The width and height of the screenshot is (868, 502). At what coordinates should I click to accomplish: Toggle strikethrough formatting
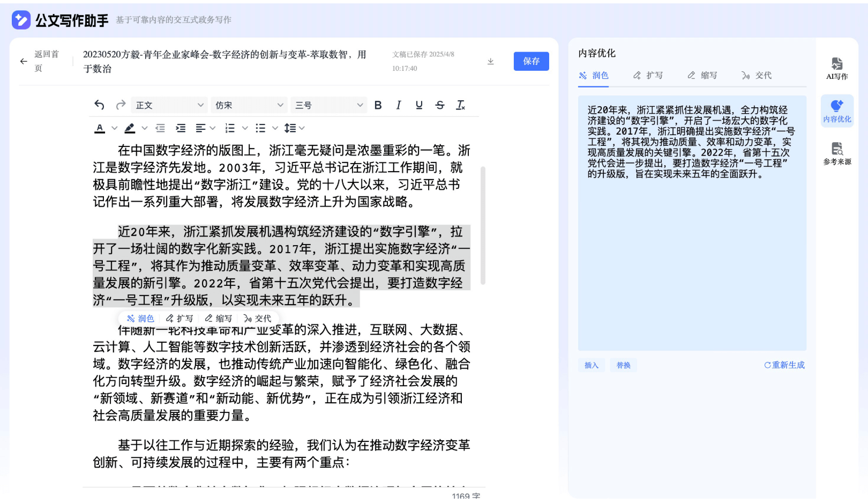point(440,105)
